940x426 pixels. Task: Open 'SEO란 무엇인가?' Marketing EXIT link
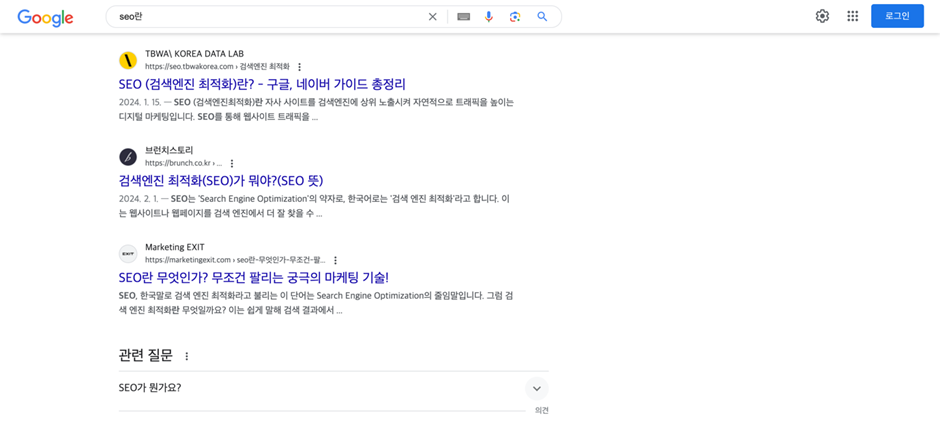(253, 278)
